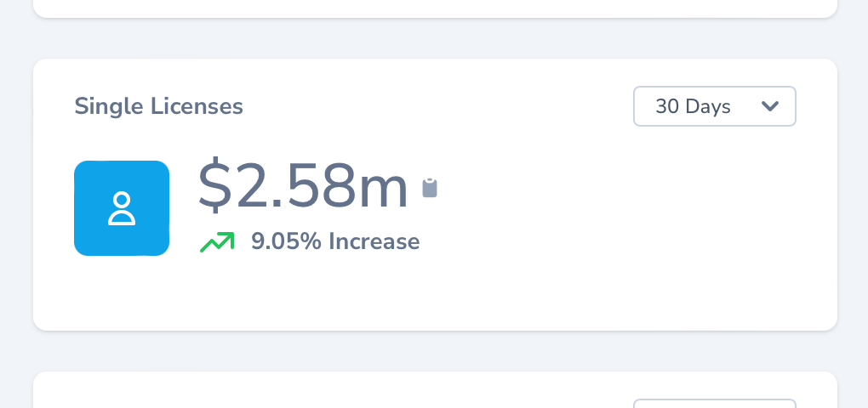The height and width of the screenshot is (408, 868).
Task: Open the partially visible dropdown in the card below
Action: point(714,403)
